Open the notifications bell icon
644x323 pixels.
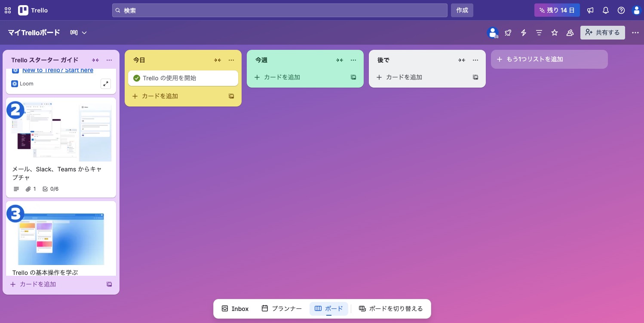606,10
